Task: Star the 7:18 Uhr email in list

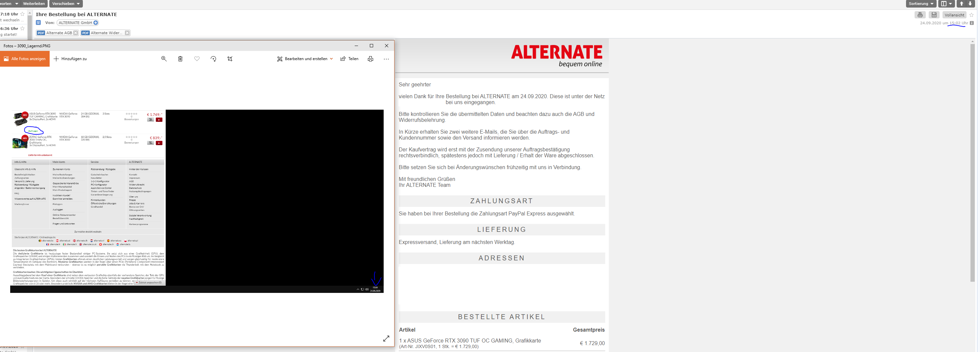Action: 22,14
